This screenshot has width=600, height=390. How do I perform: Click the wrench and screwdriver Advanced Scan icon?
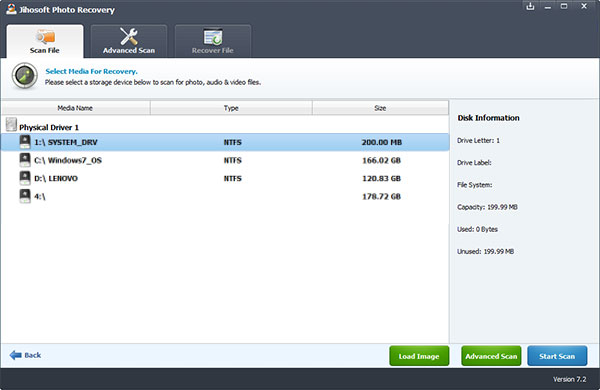click(x=129, y=37)
